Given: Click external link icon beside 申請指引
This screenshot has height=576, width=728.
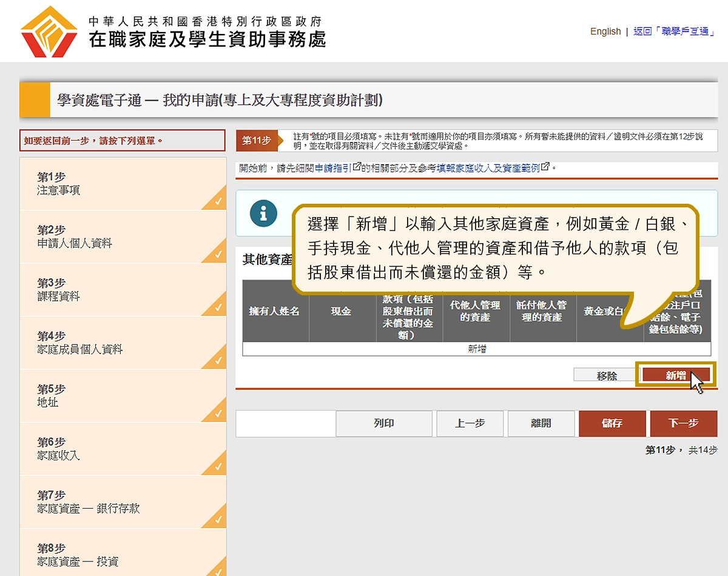Looking at the screenshot, I should 357,167.
